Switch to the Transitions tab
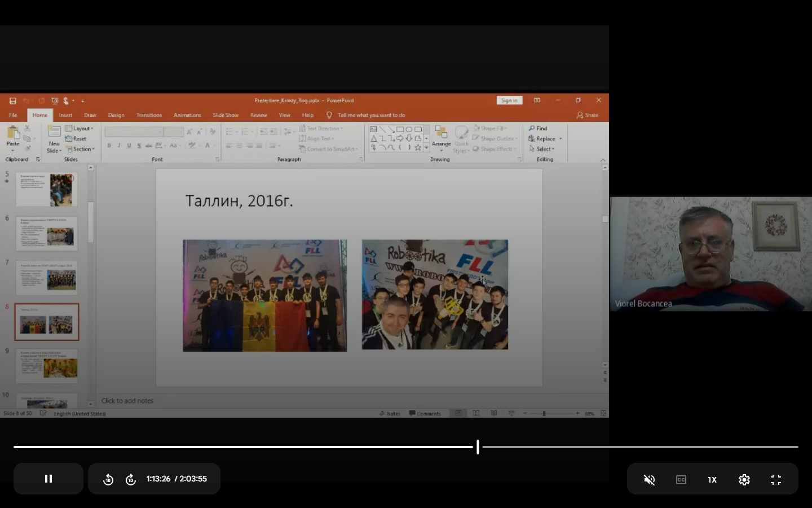Screen dimensions: 812x508 (x=149, y=115)
